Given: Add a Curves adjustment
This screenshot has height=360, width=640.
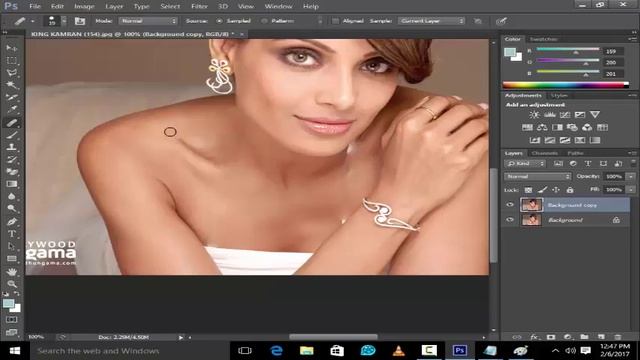Looking at the screenshot, I should pyautogui.click(x=564, y=115).
